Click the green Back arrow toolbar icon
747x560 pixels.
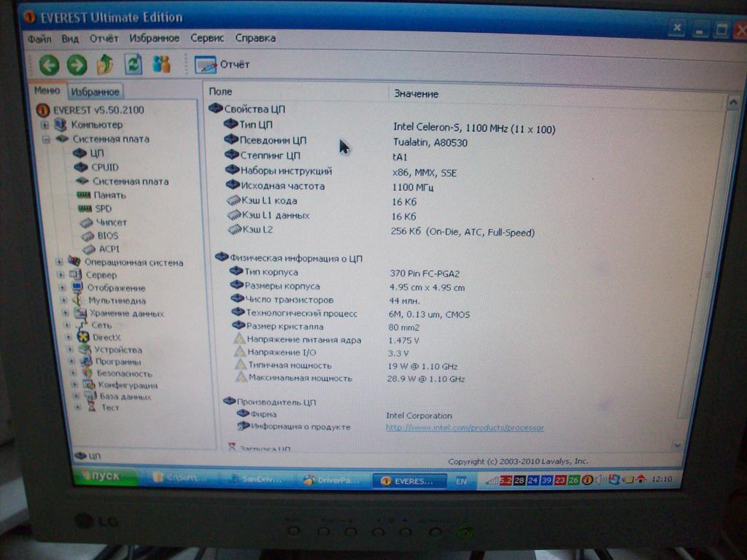(49, 65)
